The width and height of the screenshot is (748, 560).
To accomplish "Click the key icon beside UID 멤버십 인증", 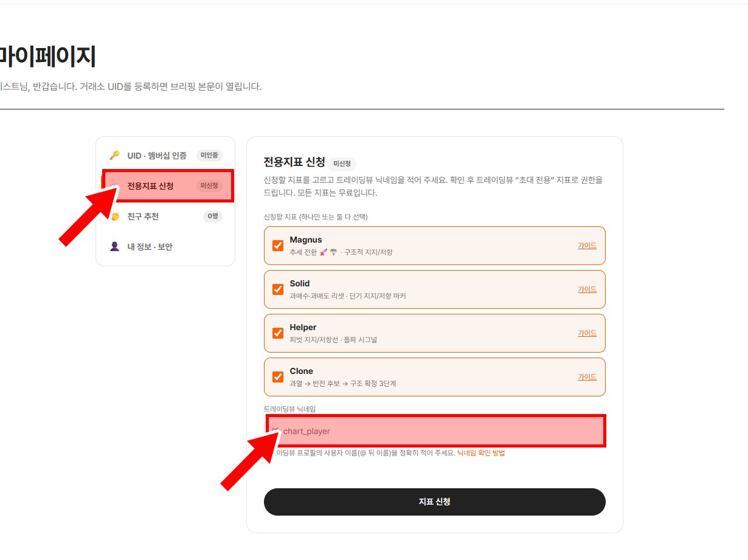I will tap(114, 155).
